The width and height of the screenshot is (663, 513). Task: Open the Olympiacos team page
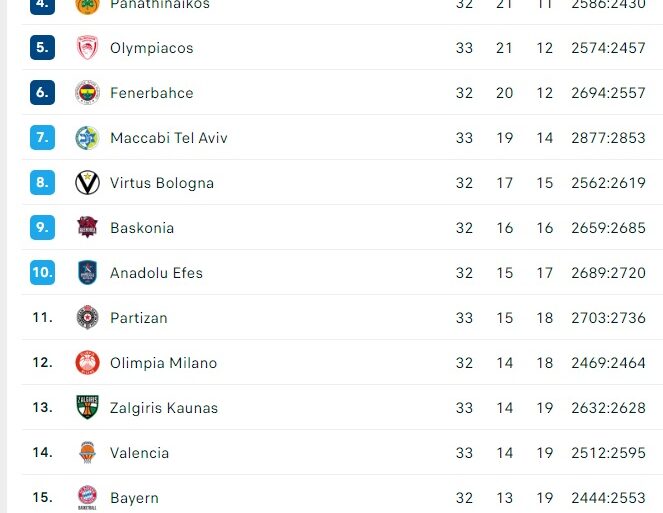(x=151, y=48)
